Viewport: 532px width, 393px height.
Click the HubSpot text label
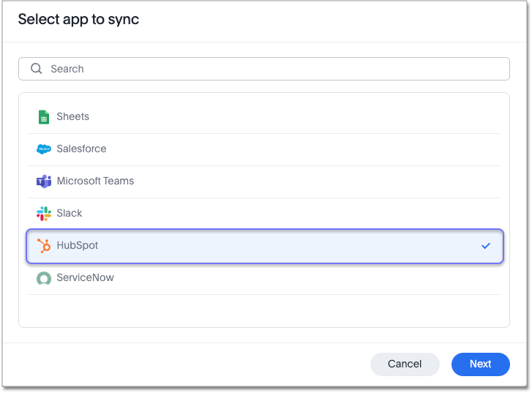[78, 245]
